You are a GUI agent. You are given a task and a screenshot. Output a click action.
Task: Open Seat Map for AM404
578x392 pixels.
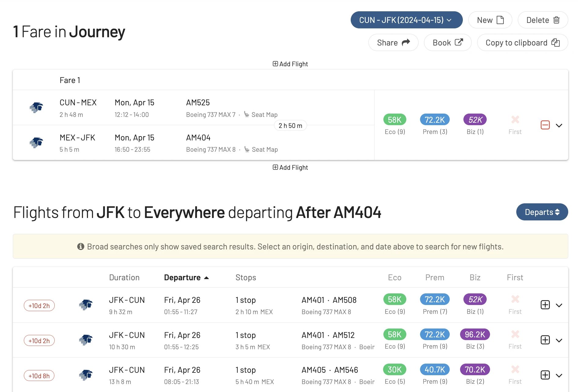261,149
